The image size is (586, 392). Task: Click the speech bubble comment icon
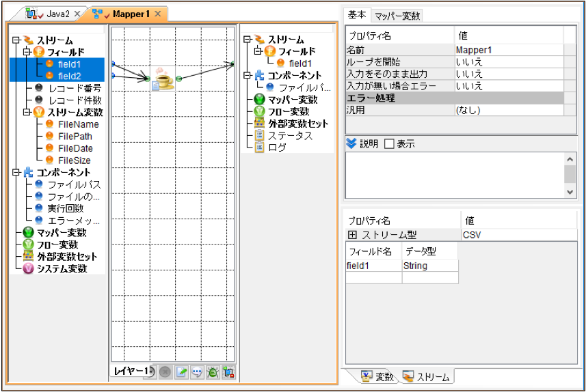197,372
